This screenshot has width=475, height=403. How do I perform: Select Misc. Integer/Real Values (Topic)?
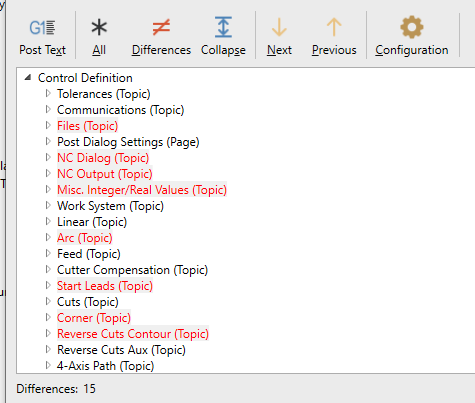tap(142, 190)
